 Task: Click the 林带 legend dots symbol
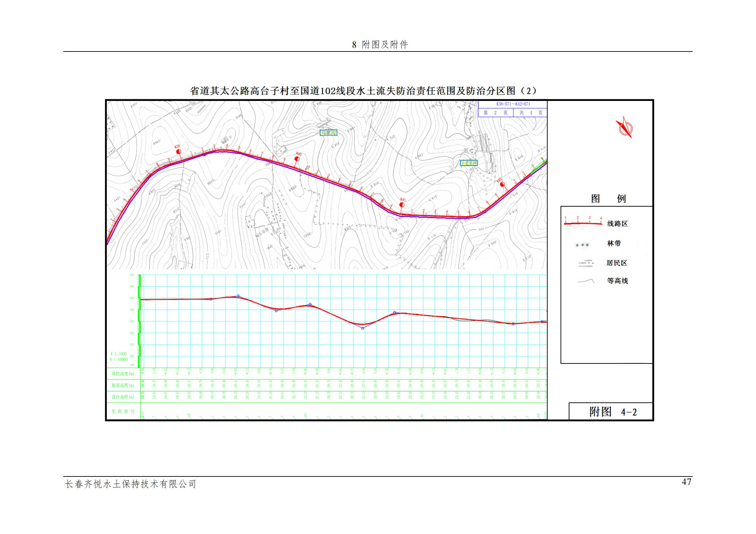(583, 245)
